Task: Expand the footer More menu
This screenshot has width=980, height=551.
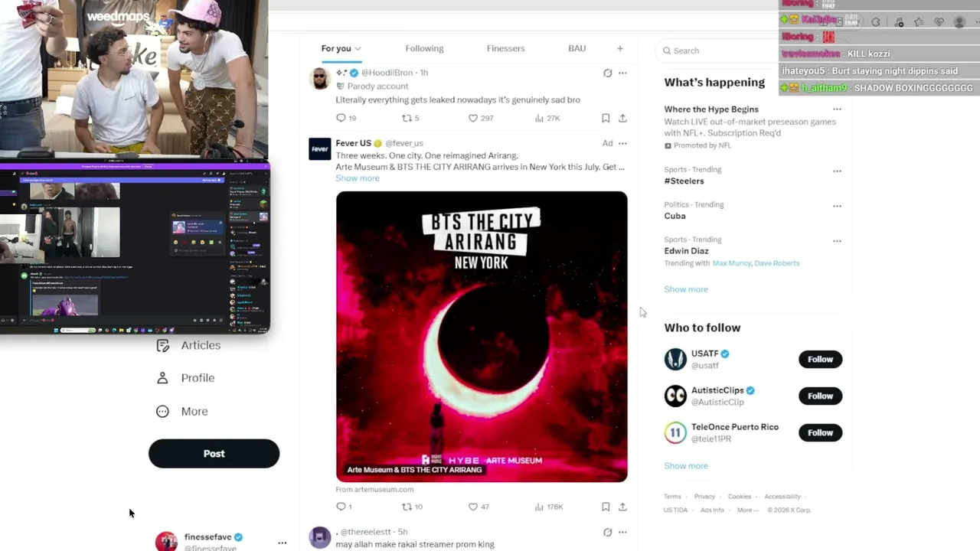Action: pos(747,510)
